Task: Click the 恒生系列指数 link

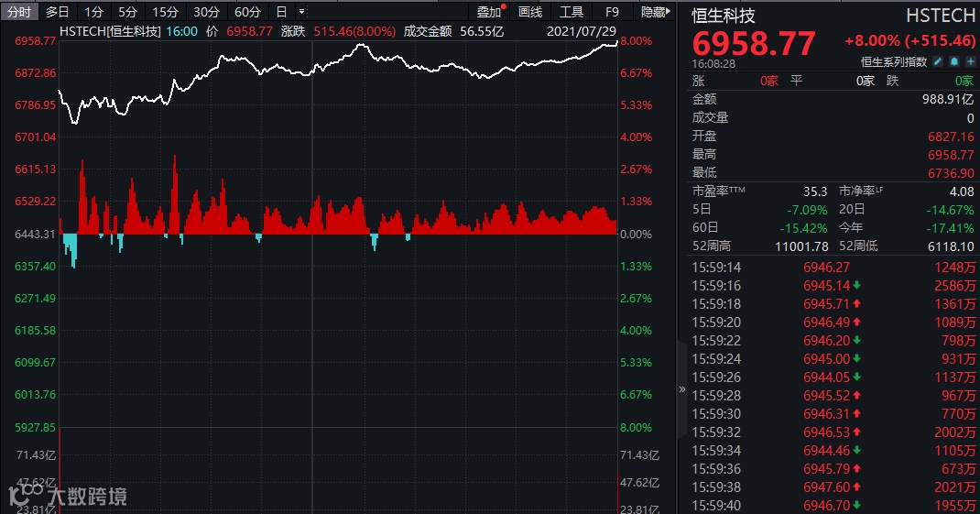Action: pyautogui.click(x=894, y=61)
